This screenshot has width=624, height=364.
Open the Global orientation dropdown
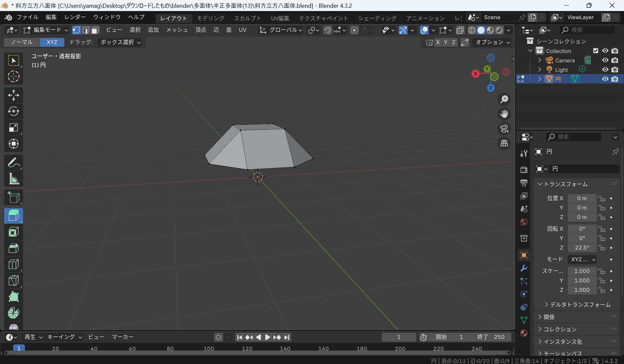[280, 30]
